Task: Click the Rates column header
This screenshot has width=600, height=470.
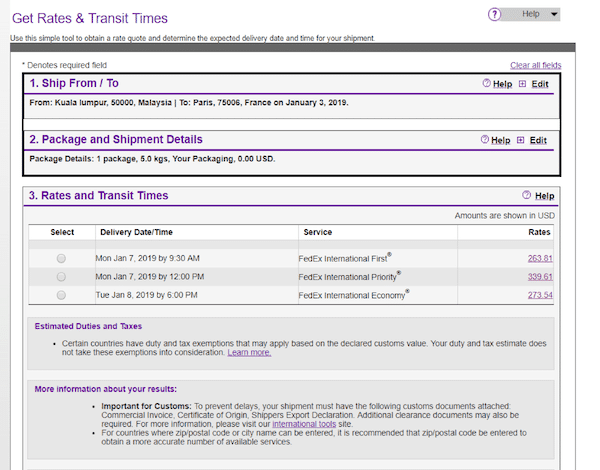Action: point(539,232)
